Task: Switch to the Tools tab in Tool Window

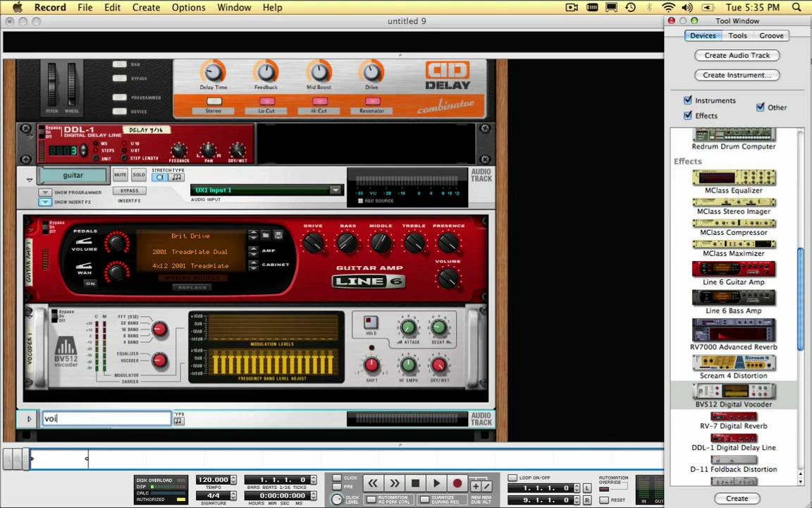Action: tap(737, 35)
